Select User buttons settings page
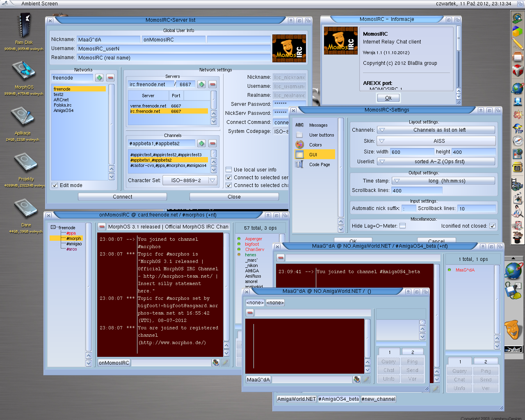This screenshot has height=420, width=525. coord(315,135)
